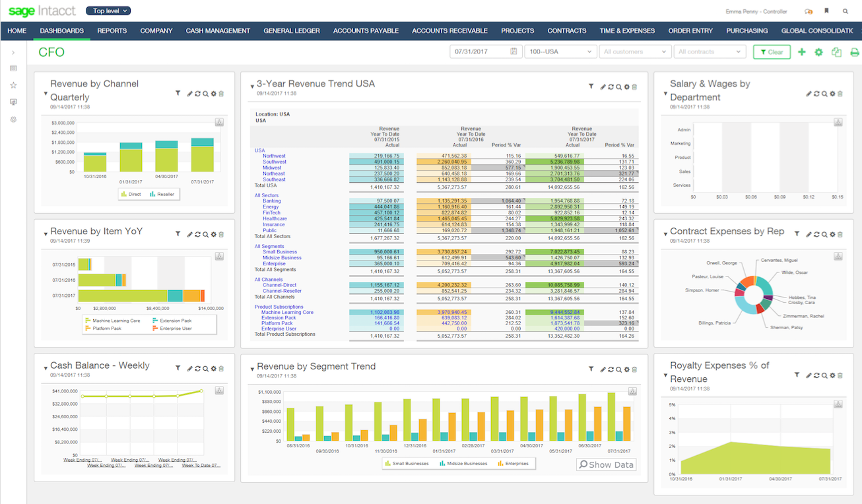862x504 pixels.
Task: Click the Clear filter button
Action: [772, 51]
